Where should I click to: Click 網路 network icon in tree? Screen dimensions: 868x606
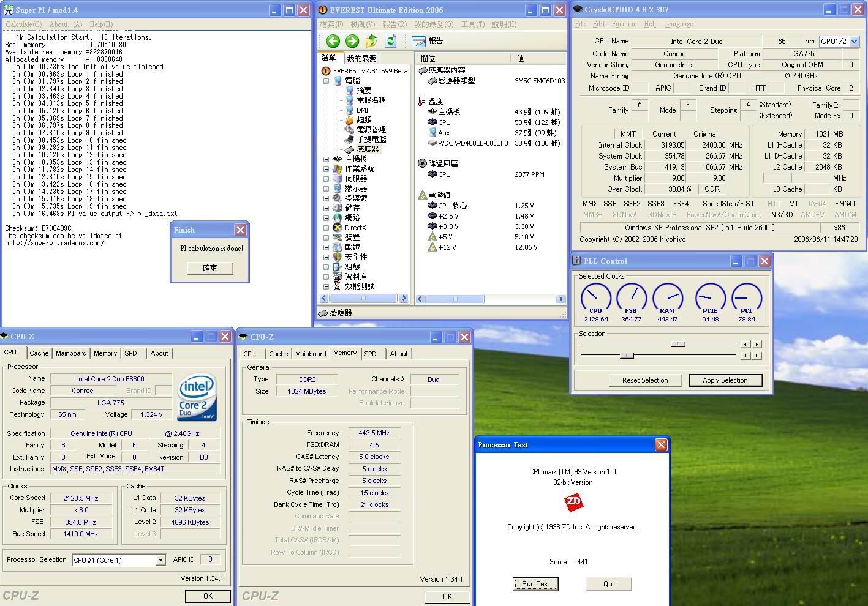[337, 218]
